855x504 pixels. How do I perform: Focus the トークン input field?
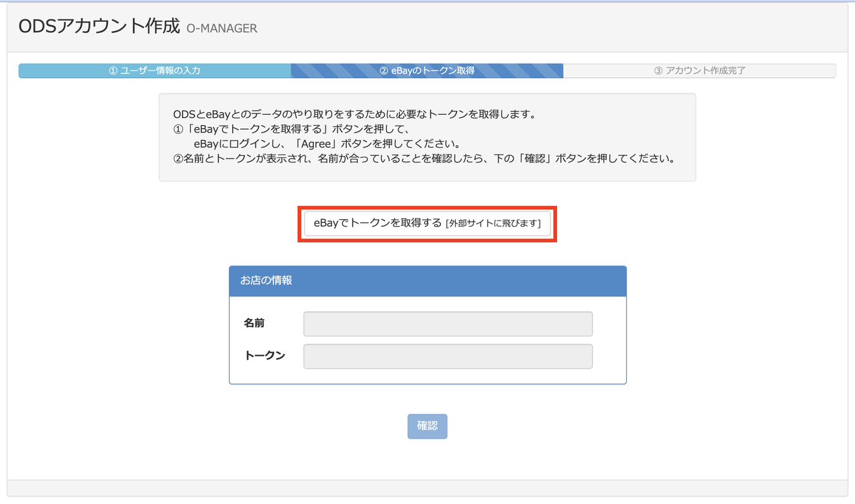(x=447, y=356)
